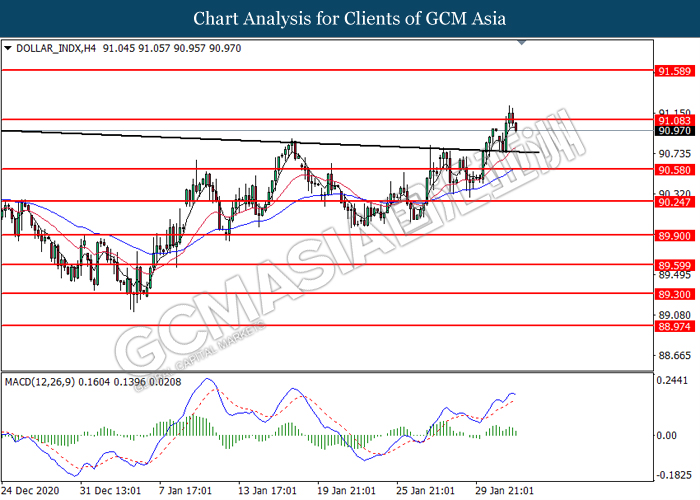Click the 88.665 axis price value
This screenshot has width=700, height=500.
(675, 356)
